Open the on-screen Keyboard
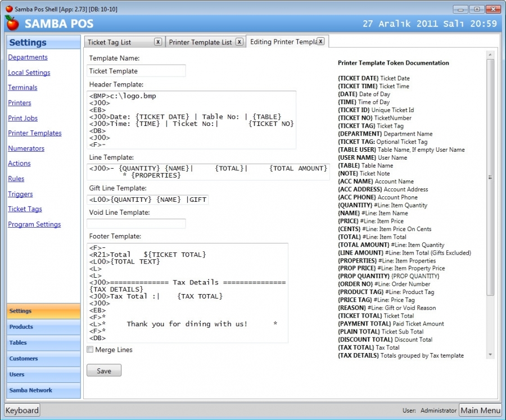This screenshot has width=506, height=420. click(x=22, y=410)
